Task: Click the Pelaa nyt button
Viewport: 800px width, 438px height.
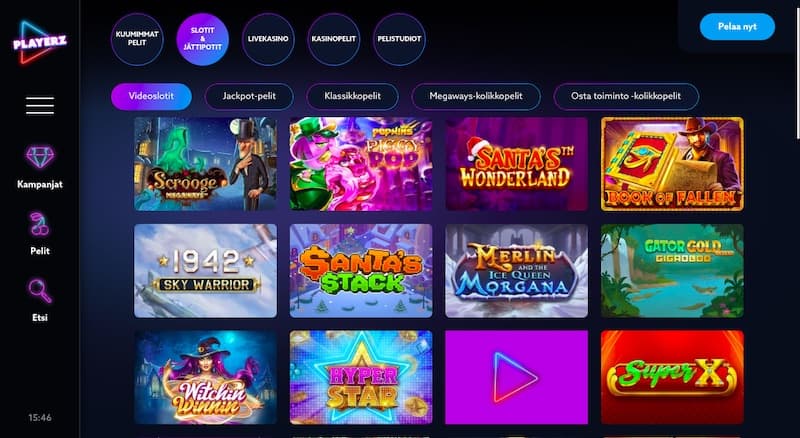Action: pos(737,27)
